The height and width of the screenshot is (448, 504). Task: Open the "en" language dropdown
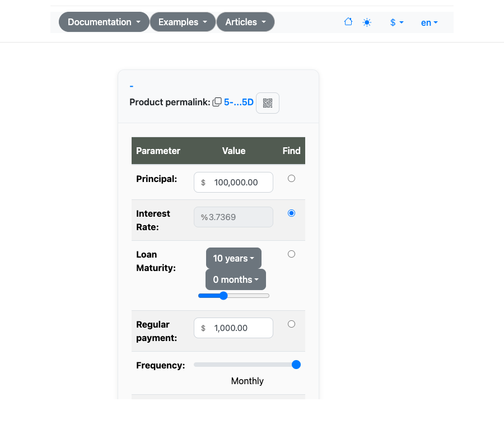tap(429, 22)
